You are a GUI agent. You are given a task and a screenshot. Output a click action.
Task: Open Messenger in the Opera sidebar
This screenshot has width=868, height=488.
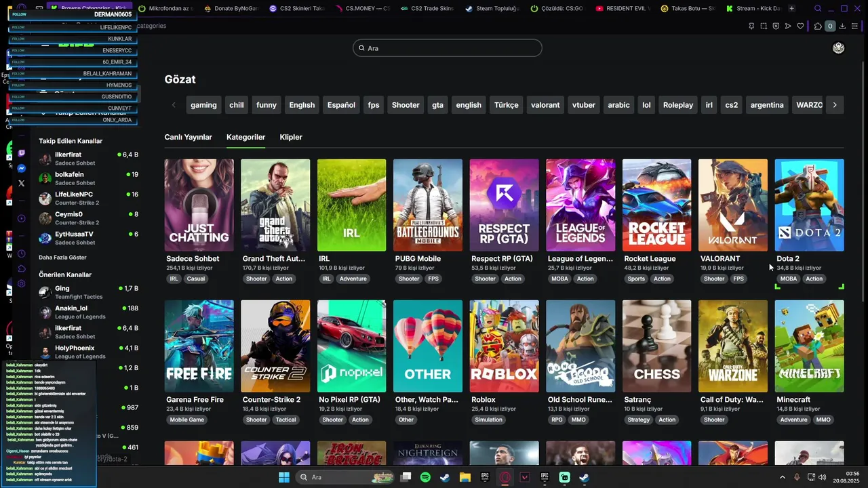[22, 168]
